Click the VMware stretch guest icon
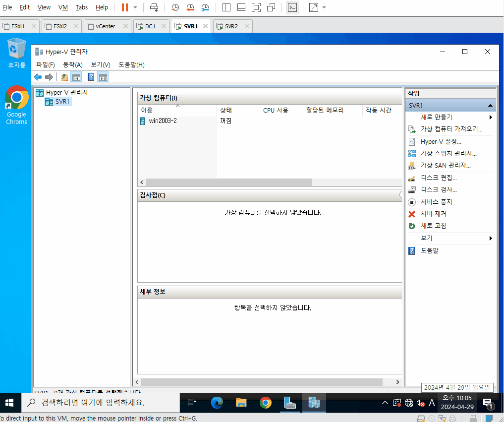Image resolution: width=504 pixels, height=422 pixels. coord(313,7)
